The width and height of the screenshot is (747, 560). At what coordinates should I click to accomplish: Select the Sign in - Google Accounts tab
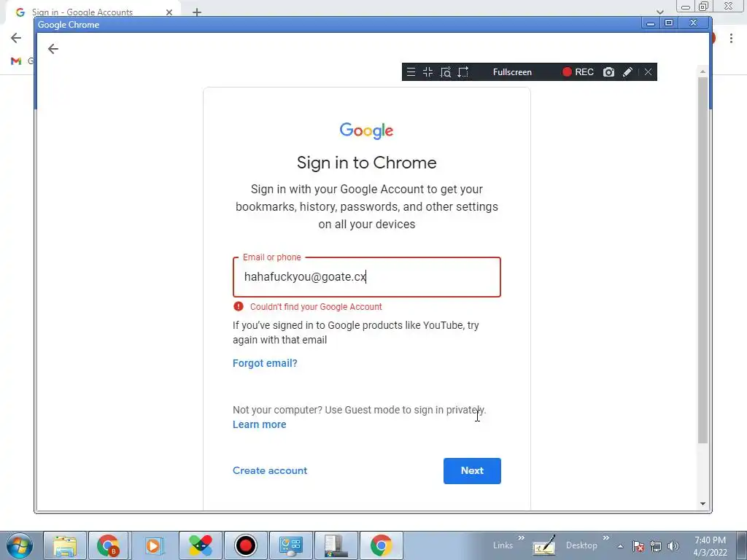point(93,12)
